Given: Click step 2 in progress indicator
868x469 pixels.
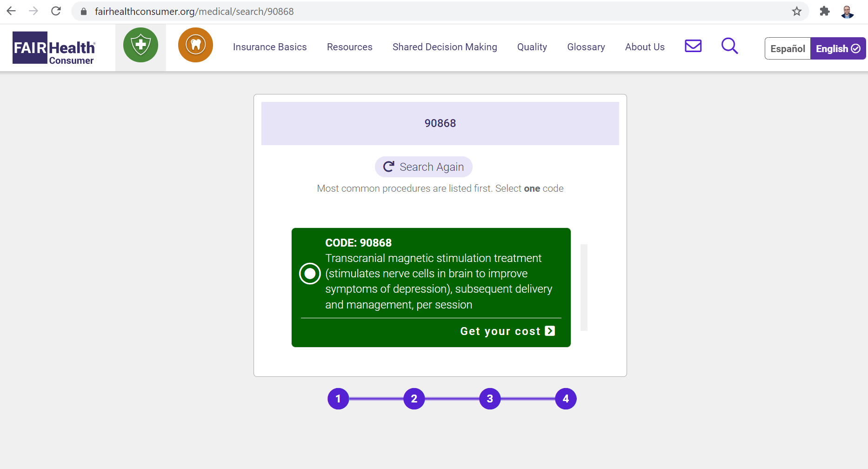Looking at the screenshot, I should [x=414, y=399].
